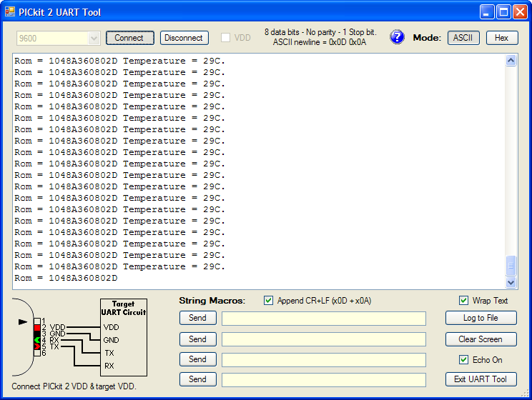Click the terminal scrollbar up arrow
This screenshot has width=532, height=400.
pyautogui.click(x=511, y=61)
